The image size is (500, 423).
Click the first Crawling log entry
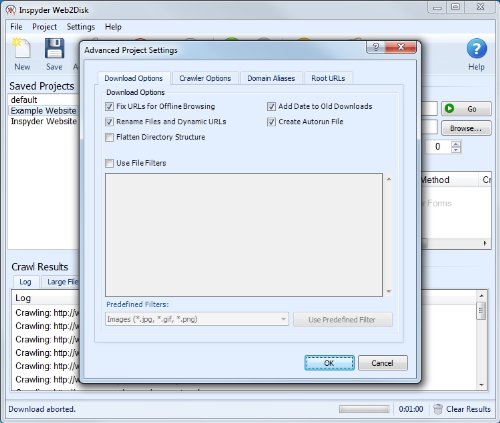pyautogui.click(x=47, y=313)
